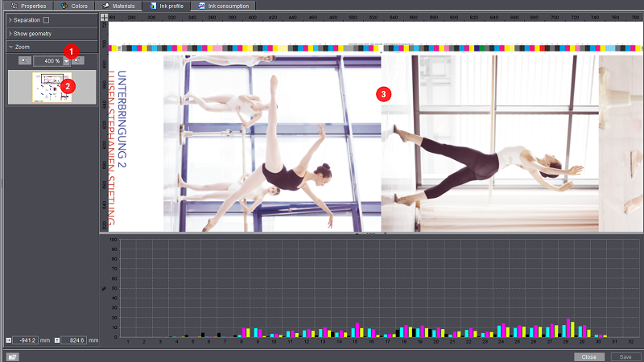Click the Close button
644x362 pixels.
[x=589, y=356]
